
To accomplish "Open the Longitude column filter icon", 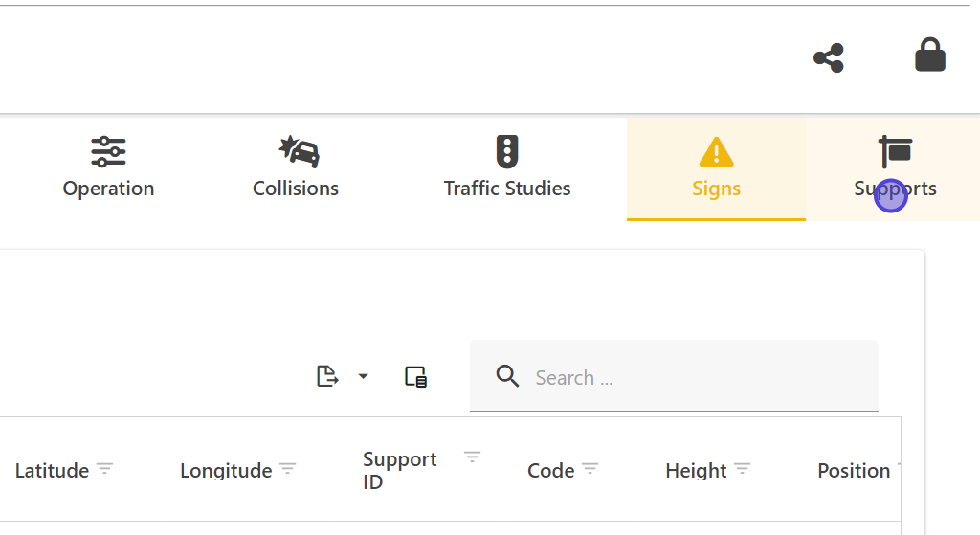I will (x=287, y=469).
